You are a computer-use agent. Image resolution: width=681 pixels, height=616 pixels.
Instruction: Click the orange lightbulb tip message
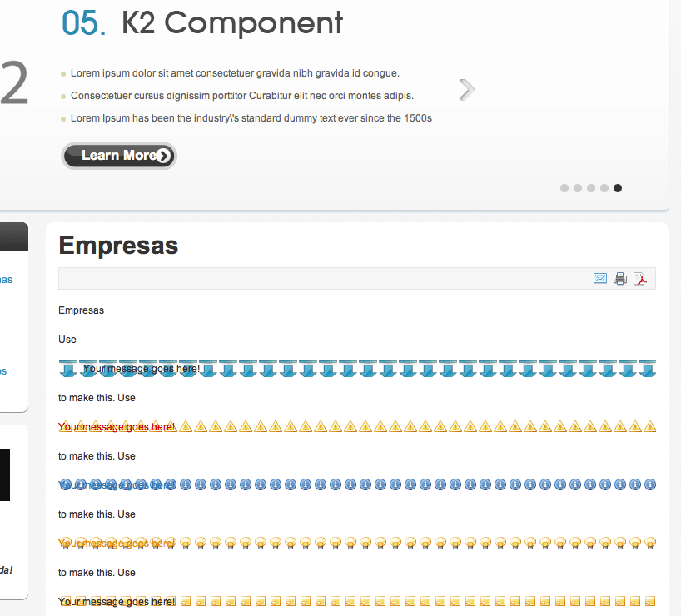117,544
